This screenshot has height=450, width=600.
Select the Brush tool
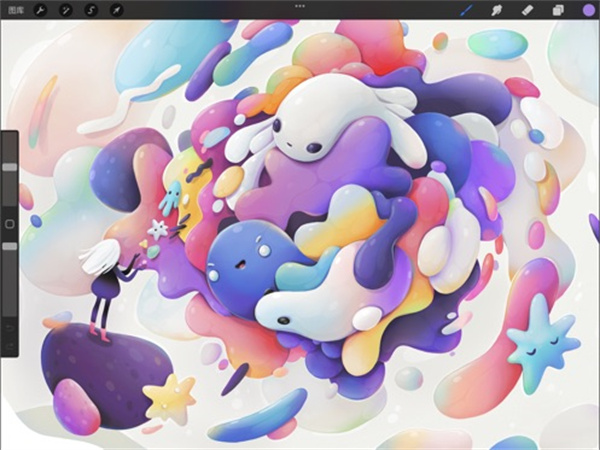(465, 10)
